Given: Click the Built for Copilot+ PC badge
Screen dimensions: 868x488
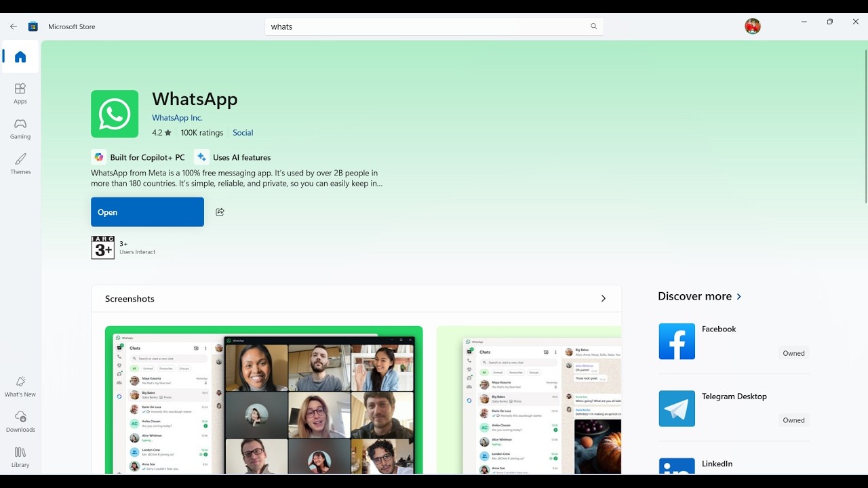Looking at the screenshot, I should [138, 157].
